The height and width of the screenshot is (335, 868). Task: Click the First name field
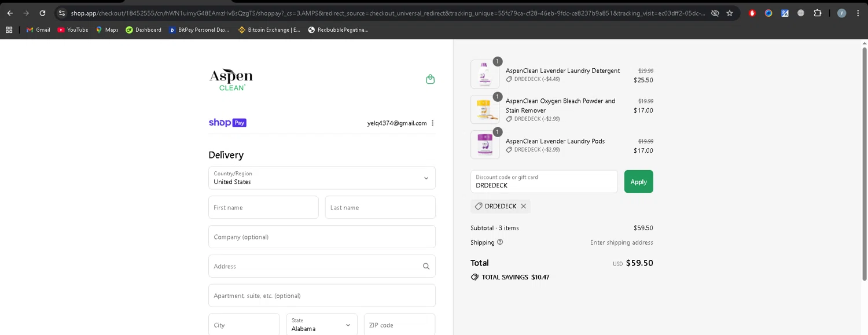click(263, 207)
